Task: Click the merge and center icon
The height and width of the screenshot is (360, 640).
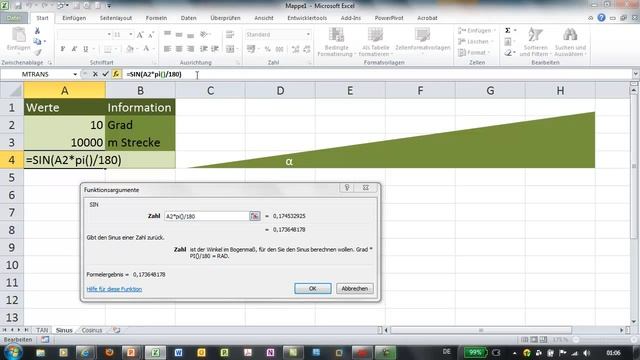Action: pos(231,49)
